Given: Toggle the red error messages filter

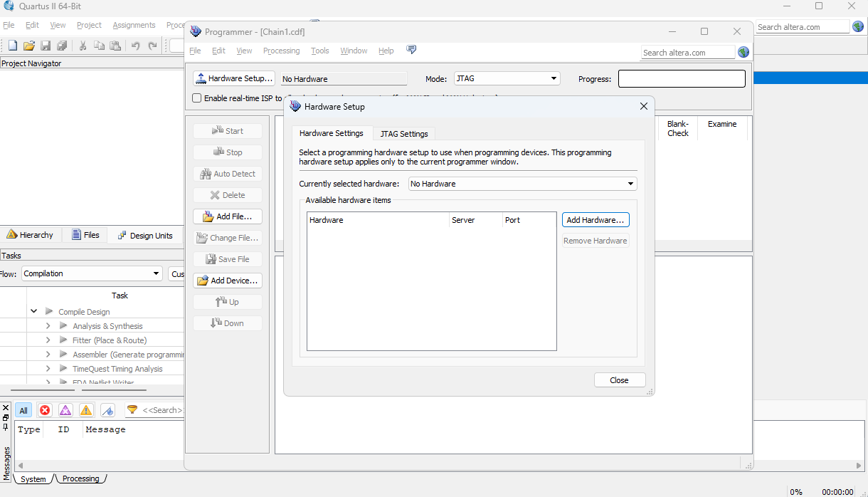Looking at the screenshot, I should pyautogui.click(x=45, y=410).
